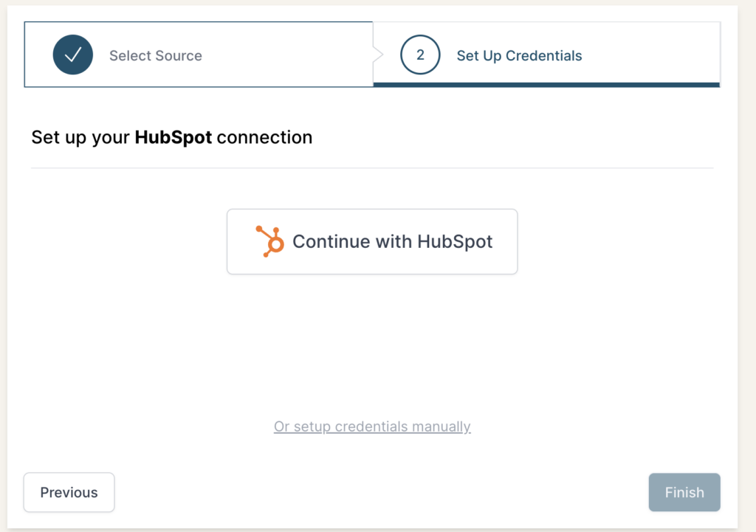
Task: Click the Previous button
Action: click(x=69, y=492)
